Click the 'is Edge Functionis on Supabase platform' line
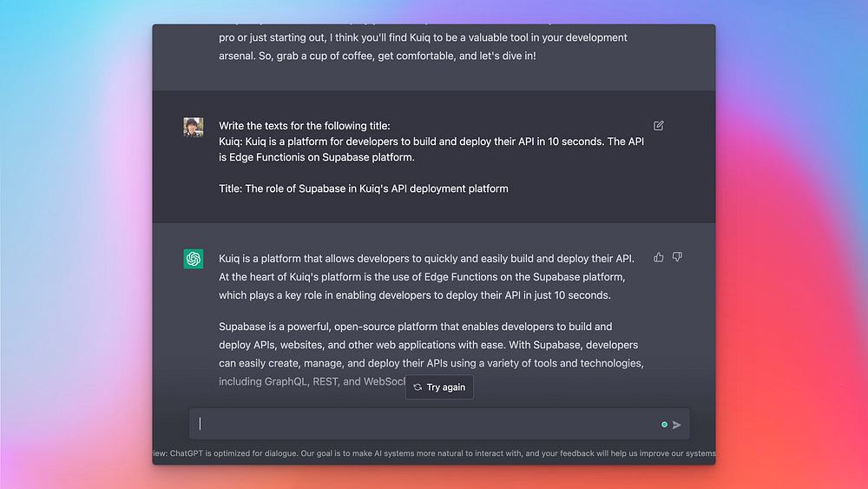868x489 pixels. (316, 157)
